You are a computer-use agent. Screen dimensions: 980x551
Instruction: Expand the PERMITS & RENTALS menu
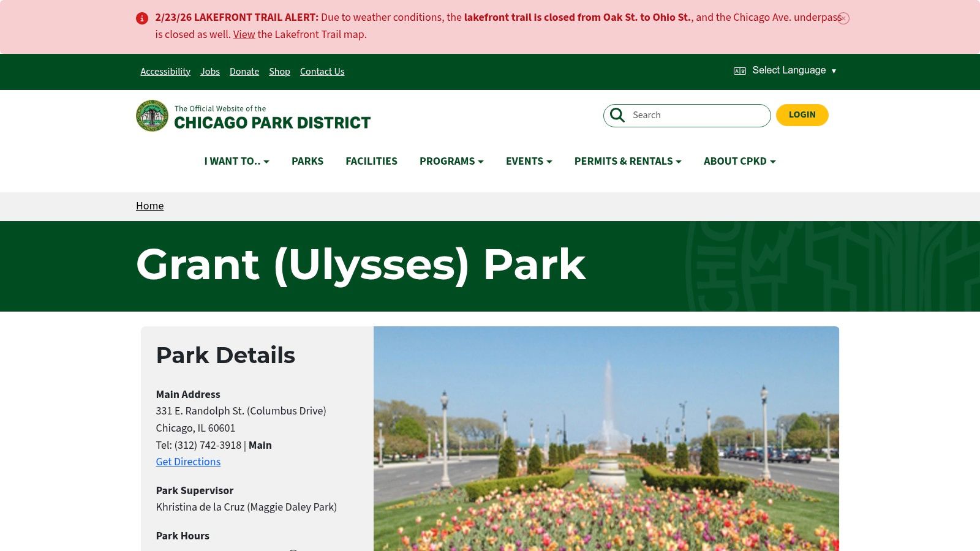tap(628, 161)
